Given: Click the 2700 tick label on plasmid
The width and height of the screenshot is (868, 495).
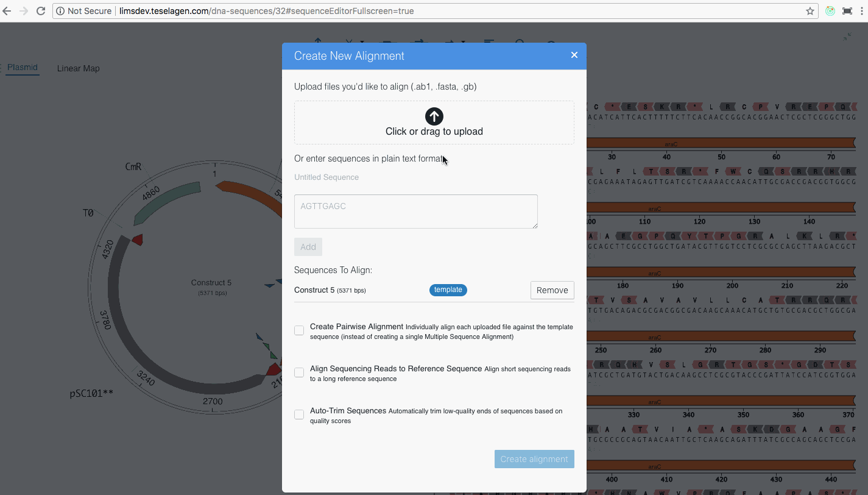Looking at the screenshot, I should 212,401.
